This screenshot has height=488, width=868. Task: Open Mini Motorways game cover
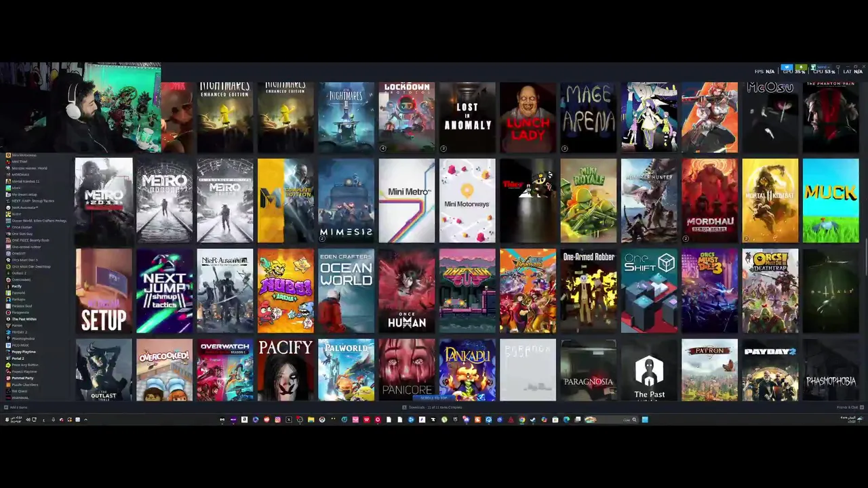467,201
